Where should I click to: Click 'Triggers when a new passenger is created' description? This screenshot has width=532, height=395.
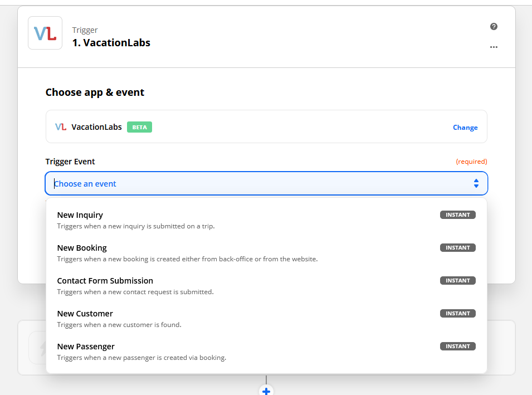(141, 358)
